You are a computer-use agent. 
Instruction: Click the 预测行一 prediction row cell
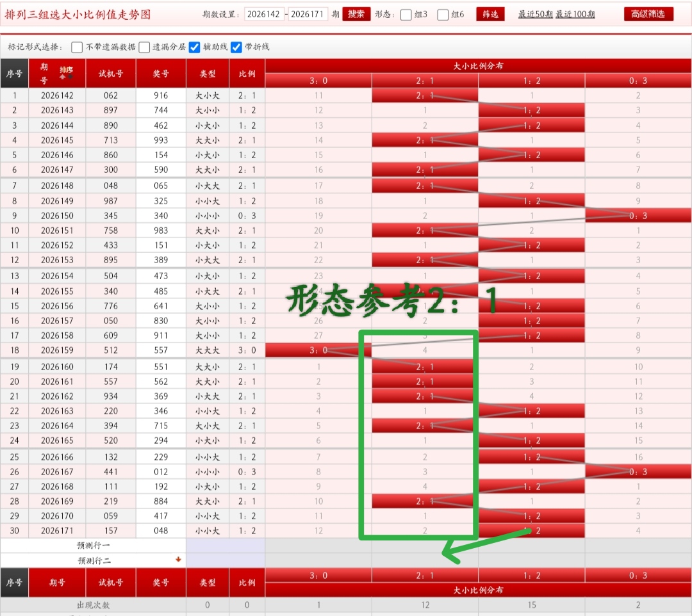coord(93,546)
